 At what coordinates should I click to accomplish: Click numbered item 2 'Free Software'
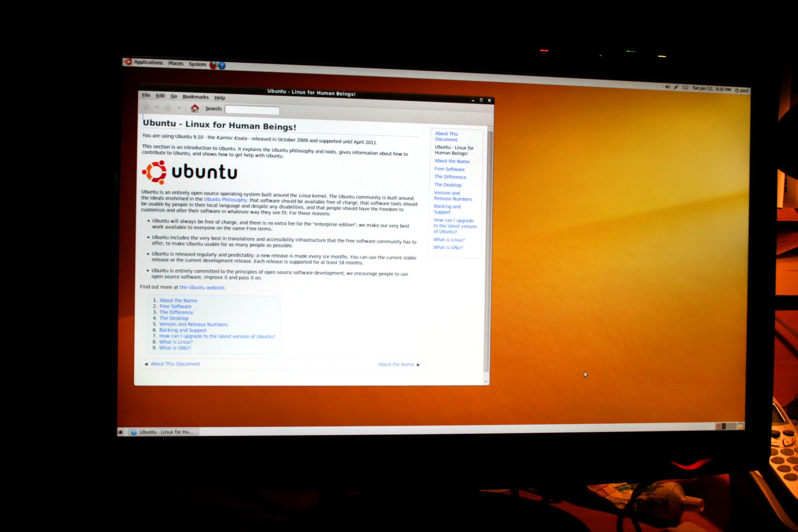point(175,306)
